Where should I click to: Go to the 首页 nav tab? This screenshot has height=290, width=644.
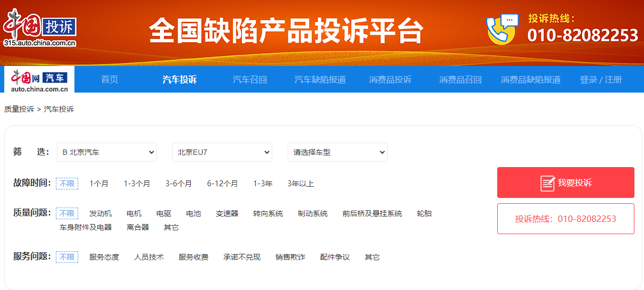[110, 80]
